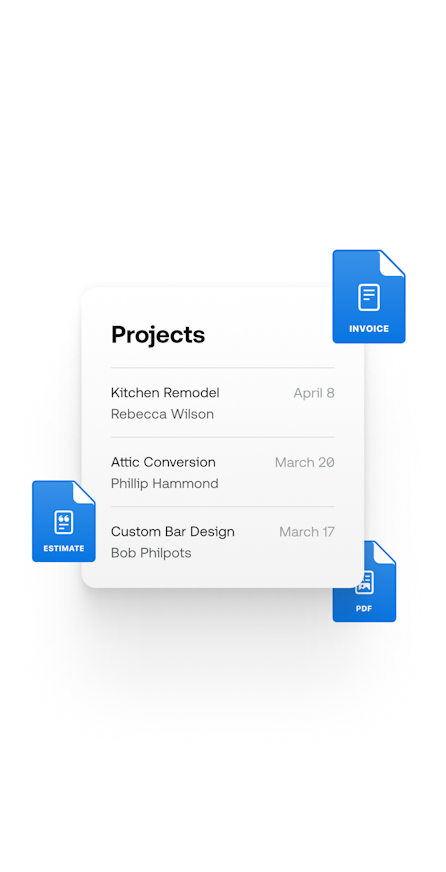Viewport: 446px width, 872px height.
Task: Click the April 8 date
Action: [x=314, y=393]
